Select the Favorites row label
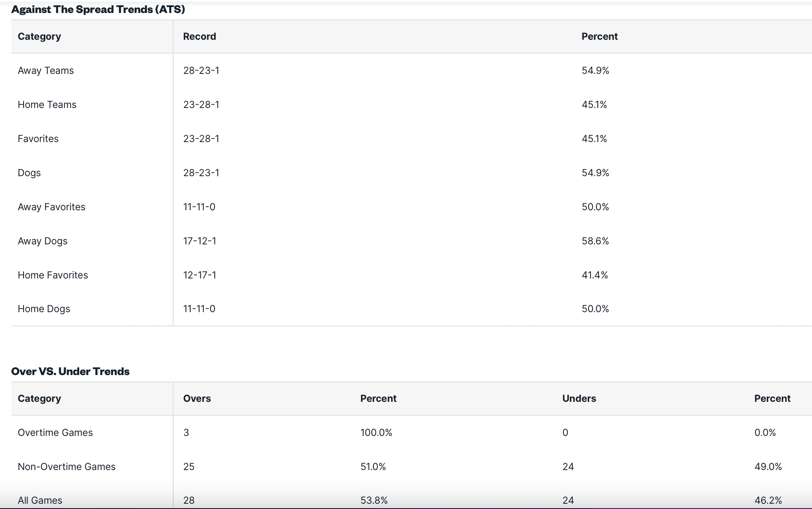The image size is (812, 509). point(38,139)
